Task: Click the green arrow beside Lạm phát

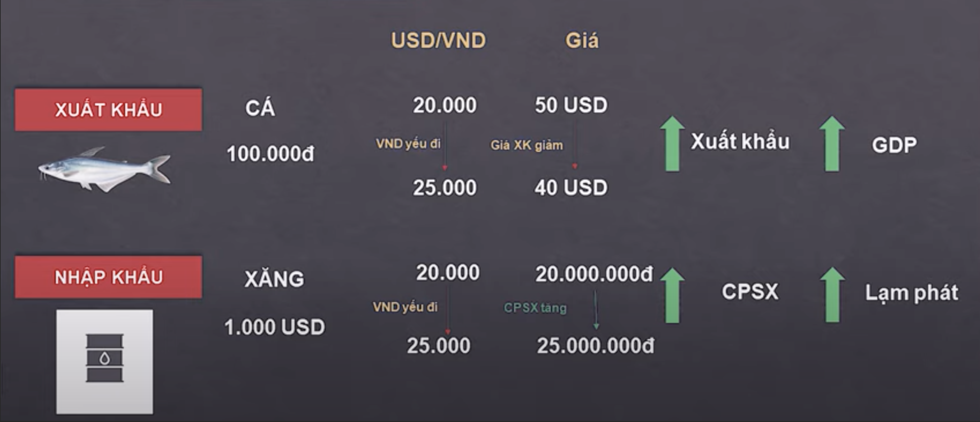Action: (x=832, y=295)
